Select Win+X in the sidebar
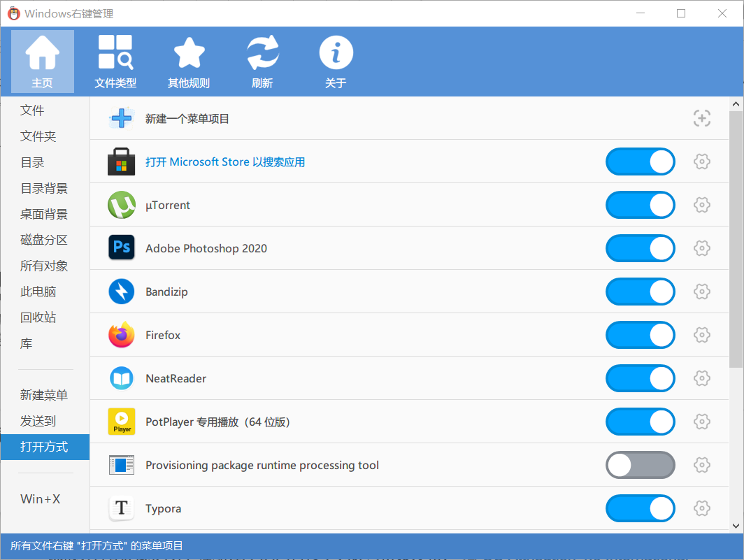The width and height of the screenshot is (744, 560). coord(41,499)
